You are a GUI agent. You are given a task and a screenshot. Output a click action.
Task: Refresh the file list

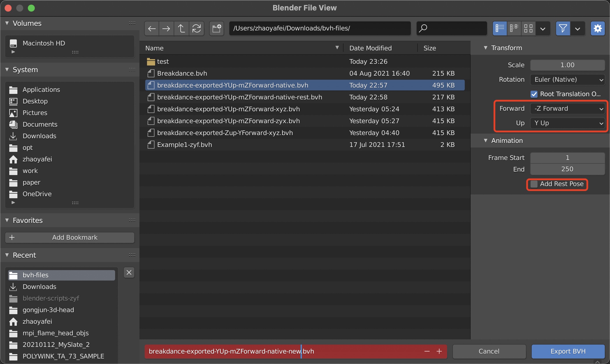[x=197, y=28]
